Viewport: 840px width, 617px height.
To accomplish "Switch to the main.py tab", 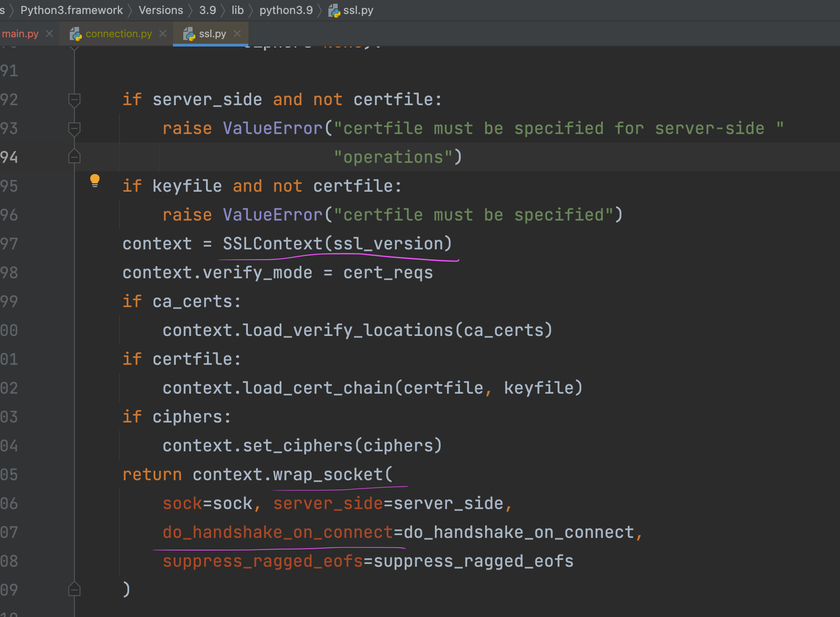I will (20, 34).
